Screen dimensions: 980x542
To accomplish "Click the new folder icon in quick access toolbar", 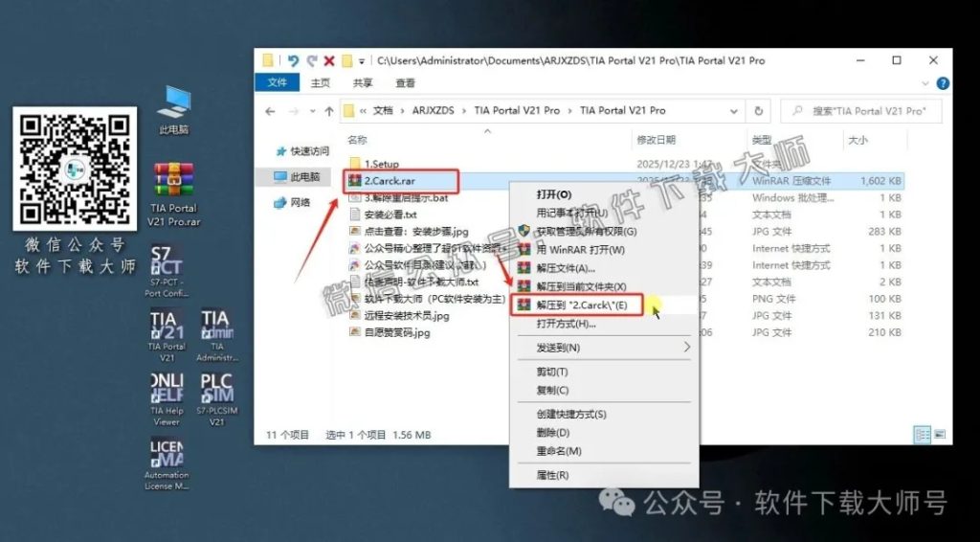I will coord(345,60).
